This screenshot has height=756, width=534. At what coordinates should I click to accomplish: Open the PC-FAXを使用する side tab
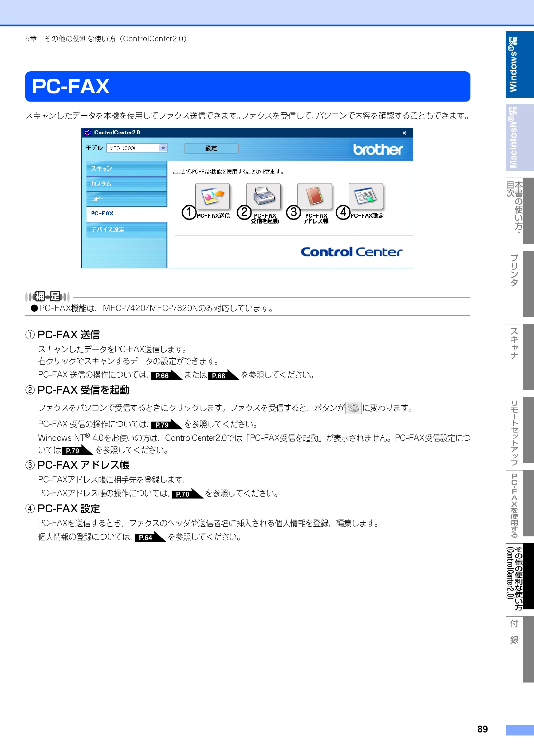[x=520, y=503]
